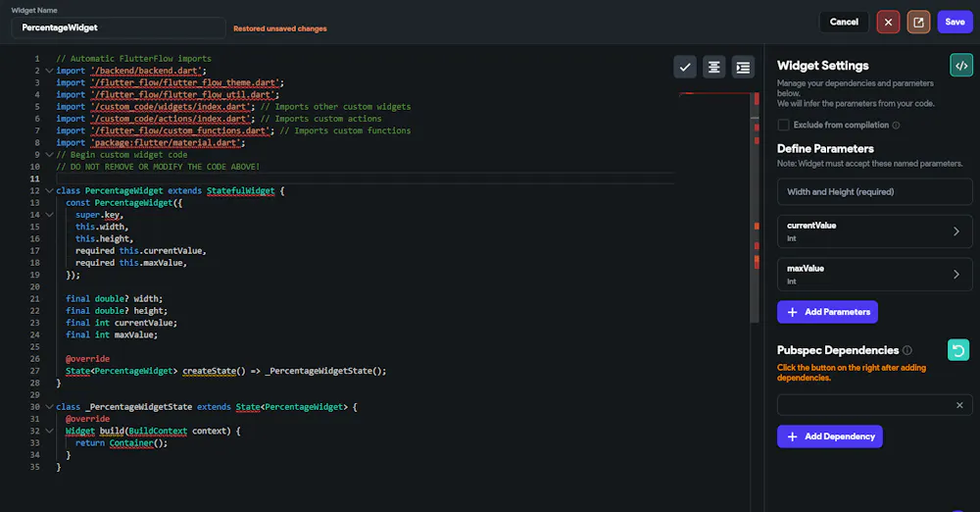This screenshot has width=980, height=512.
Task: Click the teal refresh dependencies icon
Action: [x=958, y=350]
